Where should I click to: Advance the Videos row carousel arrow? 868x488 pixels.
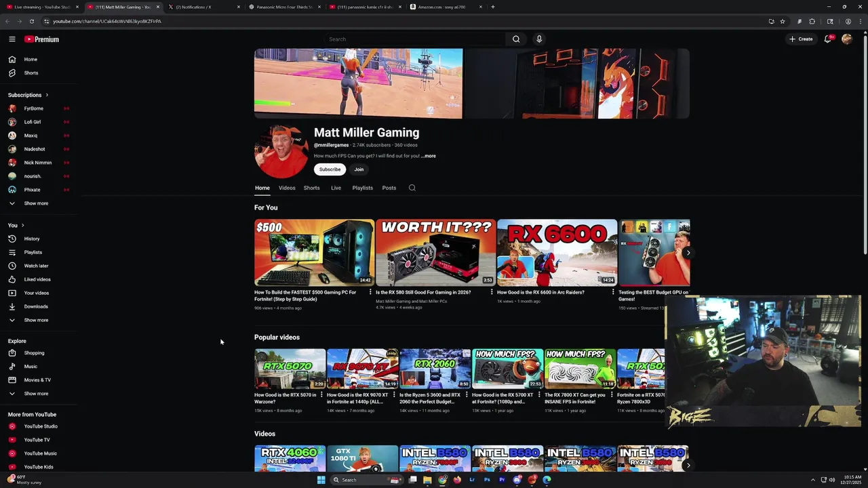[x=688, y=465]
